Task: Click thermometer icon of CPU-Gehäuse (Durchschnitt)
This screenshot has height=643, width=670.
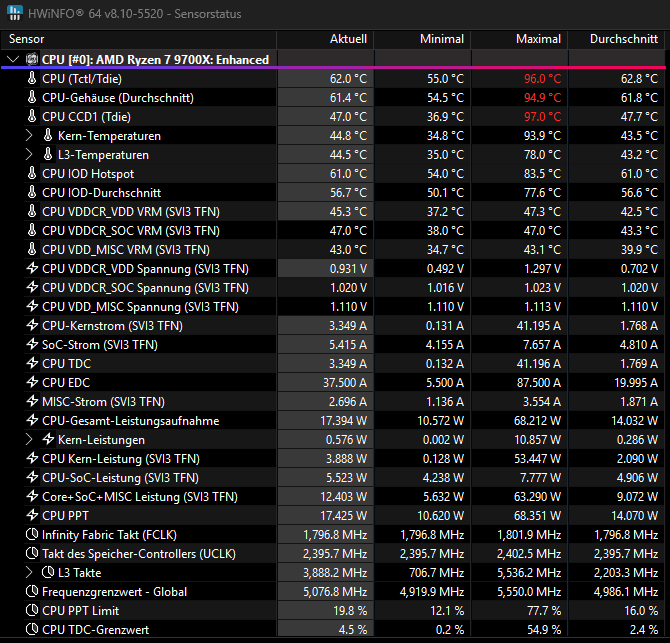Action: 32,97
